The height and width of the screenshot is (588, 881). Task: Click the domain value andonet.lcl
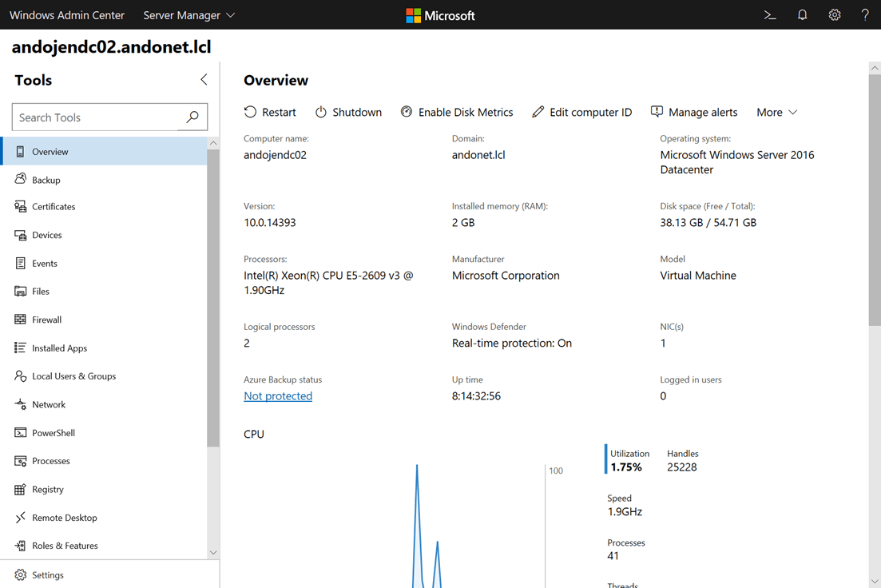478,155
